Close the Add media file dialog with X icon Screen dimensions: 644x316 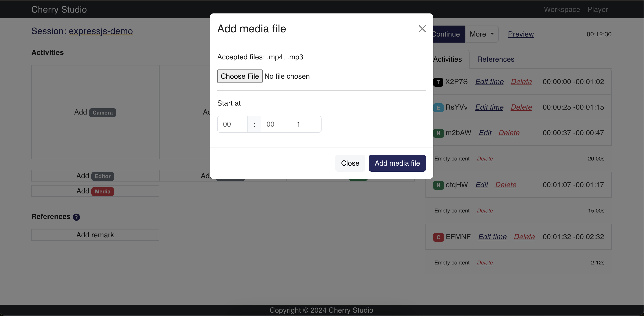pyautogui.click(x=422, y=29)
